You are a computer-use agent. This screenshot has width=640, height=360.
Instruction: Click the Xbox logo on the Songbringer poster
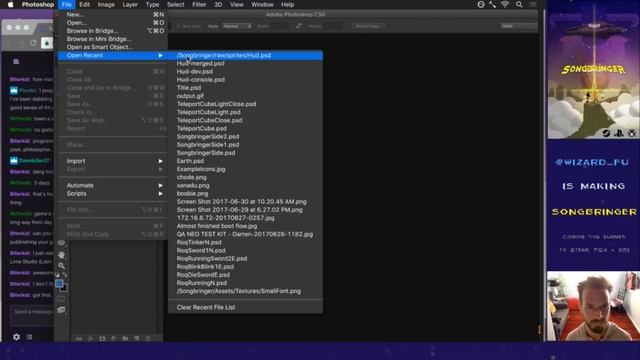coord(631,133)
